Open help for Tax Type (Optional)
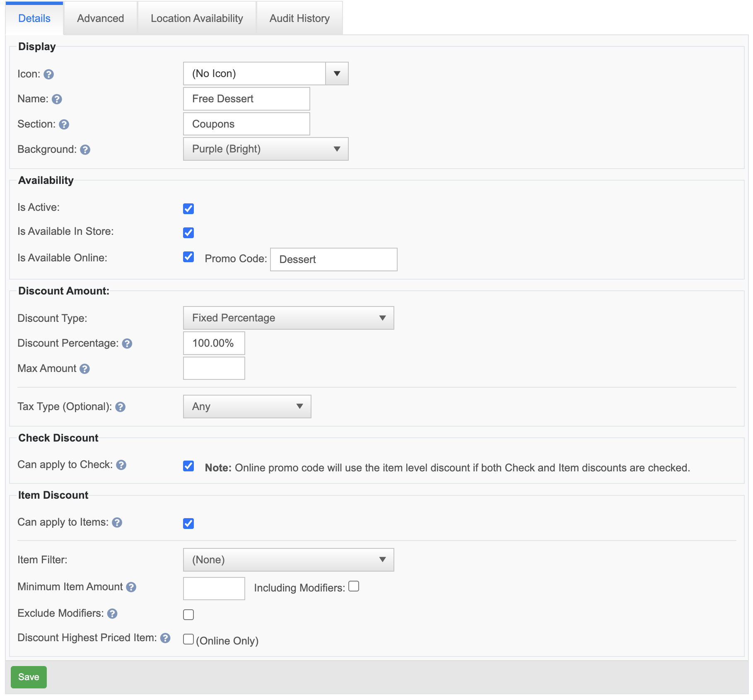Screen dimensions: 753x700 (x=120, y=407)
